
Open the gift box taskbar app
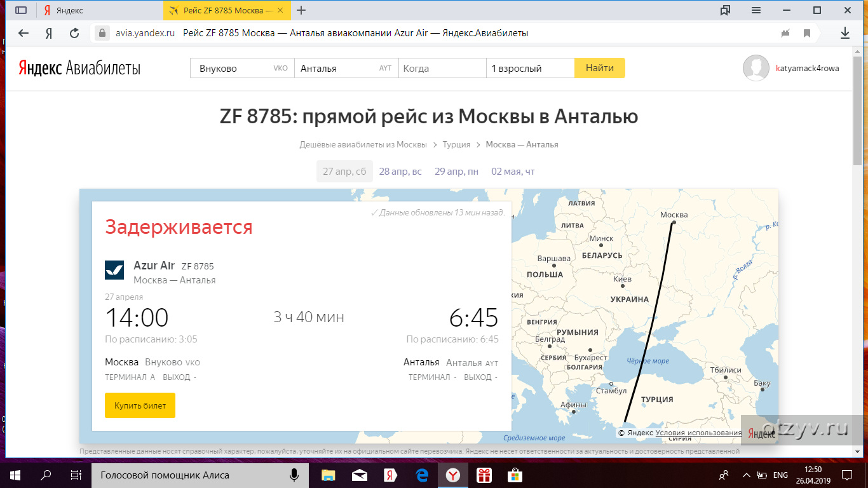(x=484, y=475)
